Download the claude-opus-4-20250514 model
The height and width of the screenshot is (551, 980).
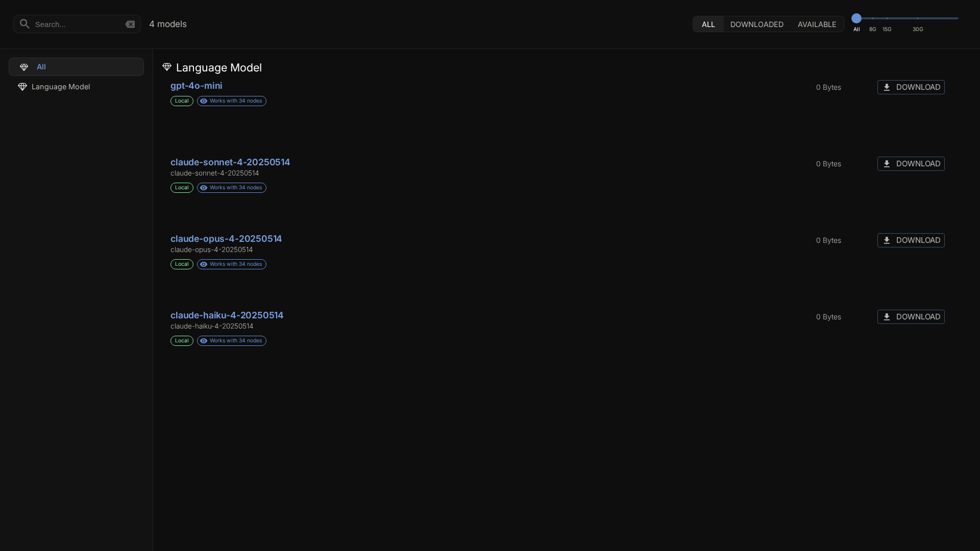coord(911,240)
